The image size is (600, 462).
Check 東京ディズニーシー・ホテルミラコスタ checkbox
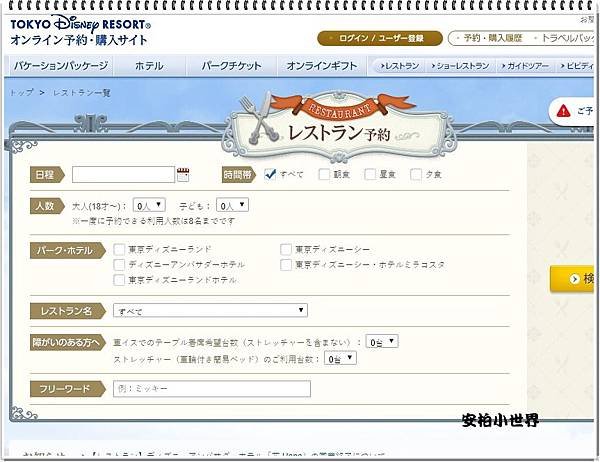coord(286,264)
